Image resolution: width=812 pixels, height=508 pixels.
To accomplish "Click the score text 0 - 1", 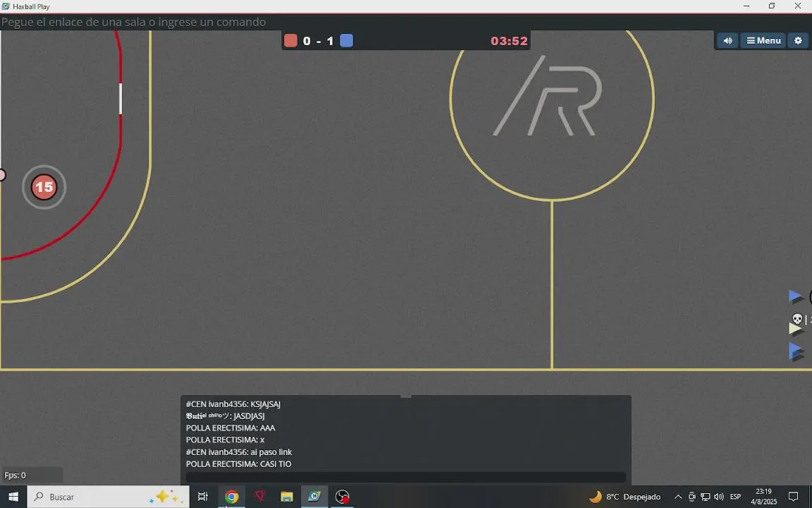I will click(x=319, y=41).
